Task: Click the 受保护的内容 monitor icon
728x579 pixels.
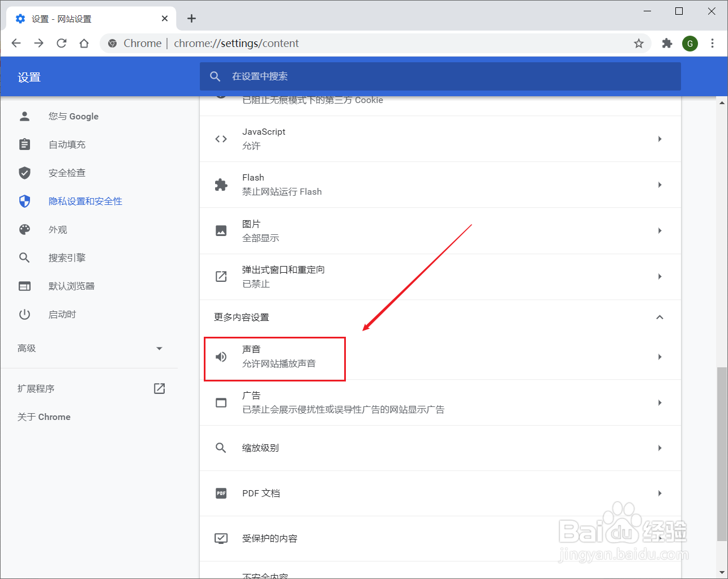Action: [221, 538]
